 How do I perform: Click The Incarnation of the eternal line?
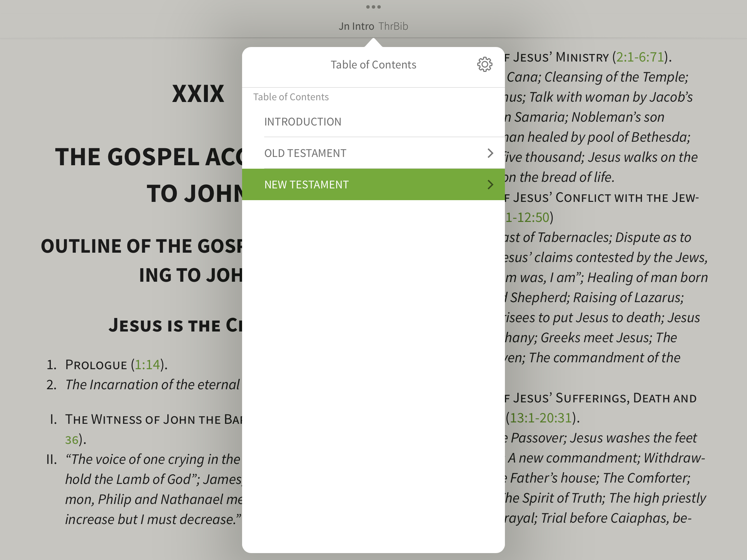click(x=152, y=385)
